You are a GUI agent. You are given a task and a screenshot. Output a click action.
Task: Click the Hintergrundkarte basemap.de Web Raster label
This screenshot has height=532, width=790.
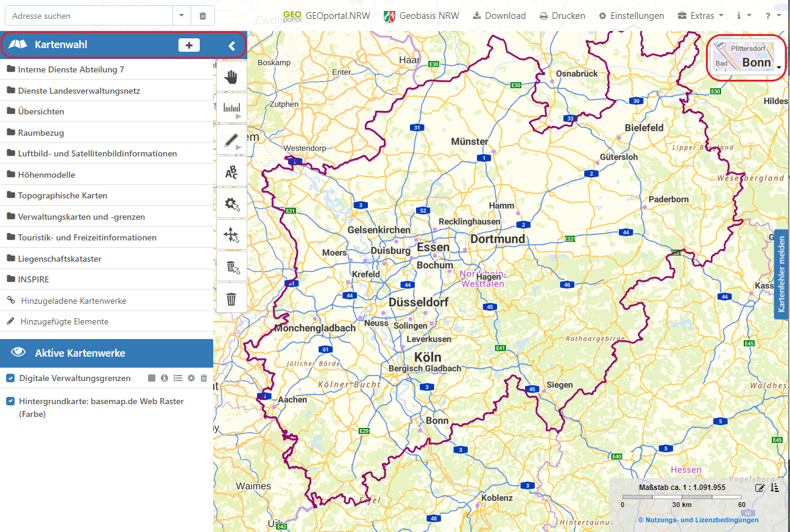click(x=101, y=408)
